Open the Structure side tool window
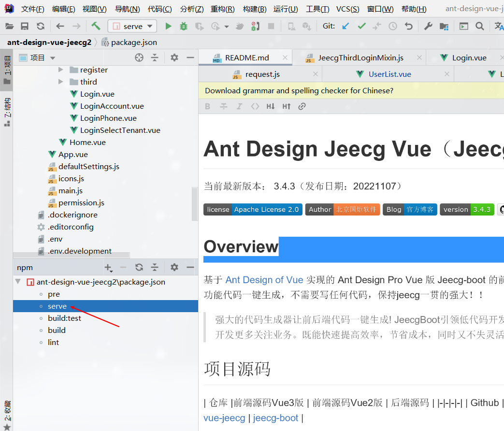The height and width of the screenshot is (431, 504). pos(7,112)
